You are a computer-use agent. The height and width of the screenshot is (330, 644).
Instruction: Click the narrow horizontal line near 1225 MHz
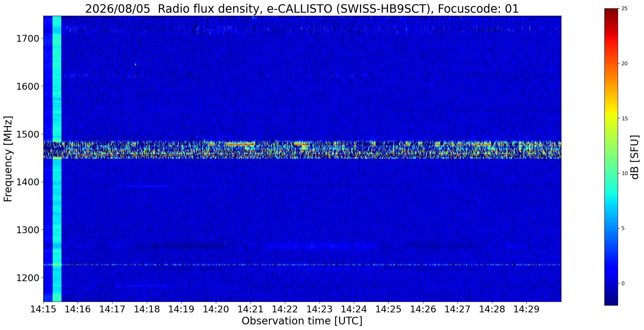302,265
